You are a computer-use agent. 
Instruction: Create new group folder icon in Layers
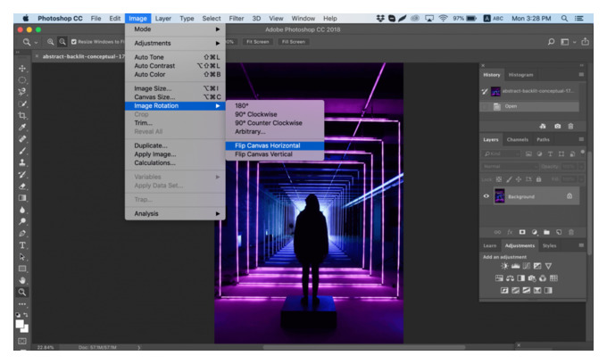coord(546,232)
